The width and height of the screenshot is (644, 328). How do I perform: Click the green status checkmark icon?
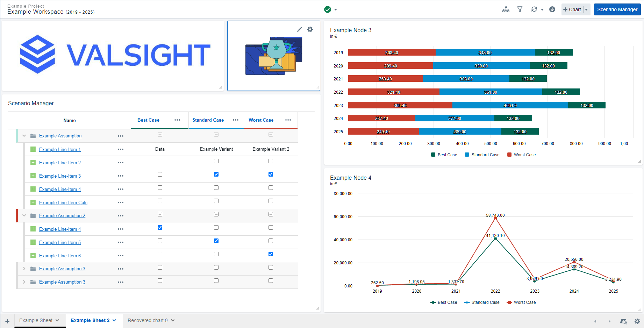pyautogui.click(x=327, y=9)
